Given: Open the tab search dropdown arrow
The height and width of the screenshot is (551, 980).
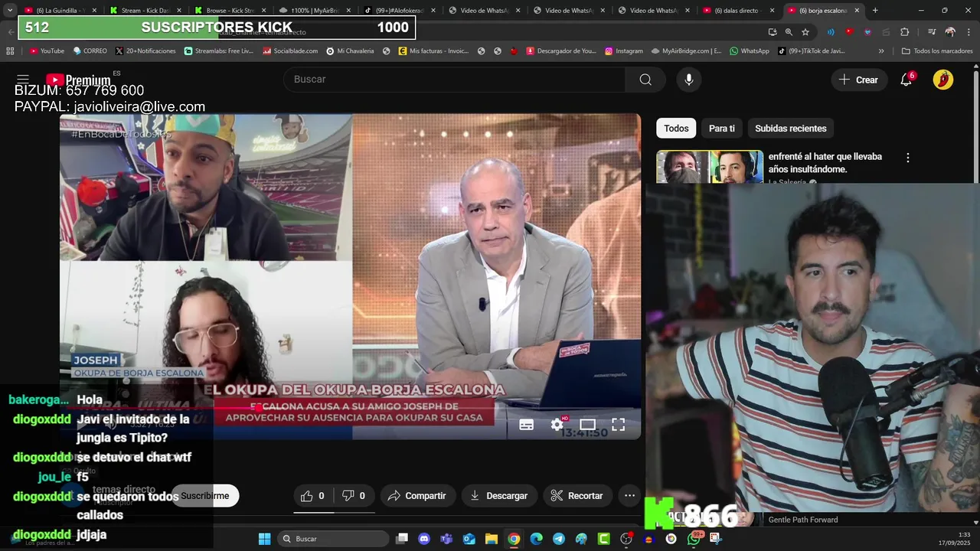Looking at the screenshot, I should (10, 11).
